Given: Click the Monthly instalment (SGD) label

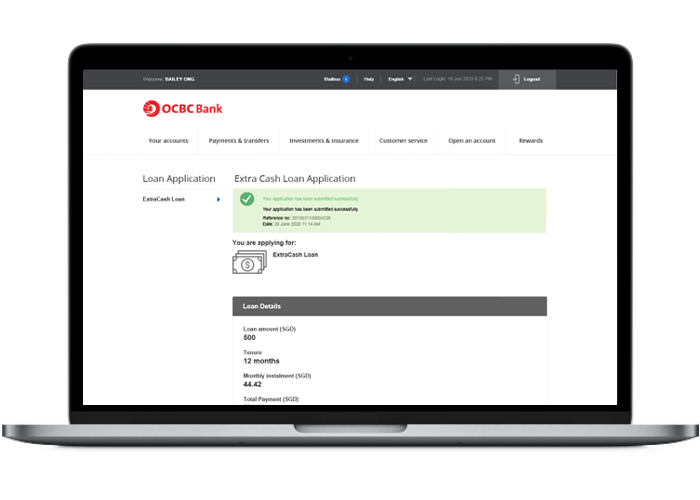Looking at the screenshot, I should pos(277,376).
